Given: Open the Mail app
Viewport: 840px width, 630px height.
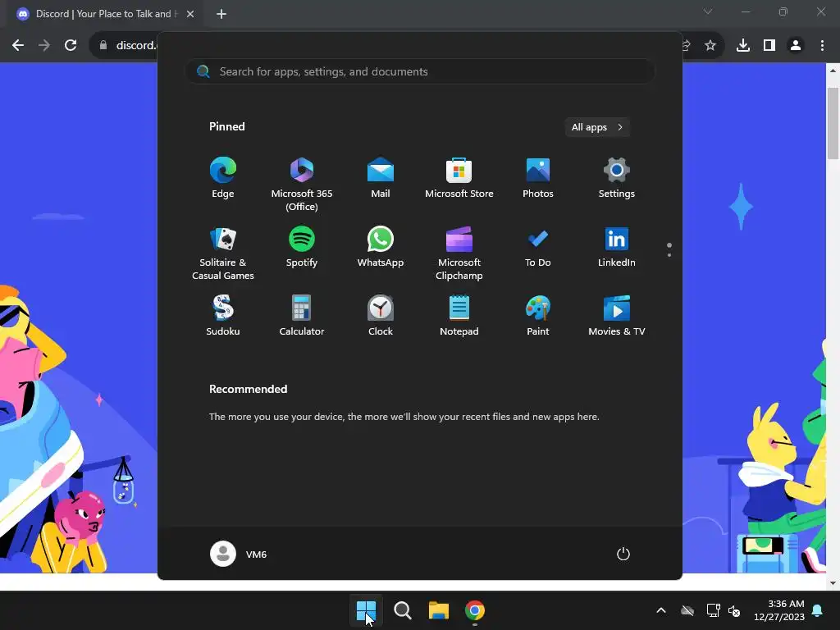Looking at the screenshot, I should click(x=381, y=178).
